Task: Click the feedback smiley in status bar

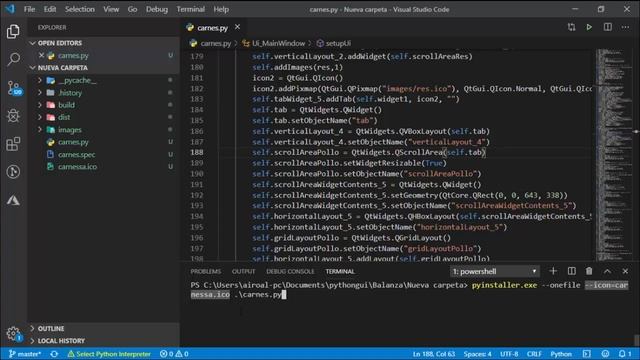Action: click(x=605, y=354)
